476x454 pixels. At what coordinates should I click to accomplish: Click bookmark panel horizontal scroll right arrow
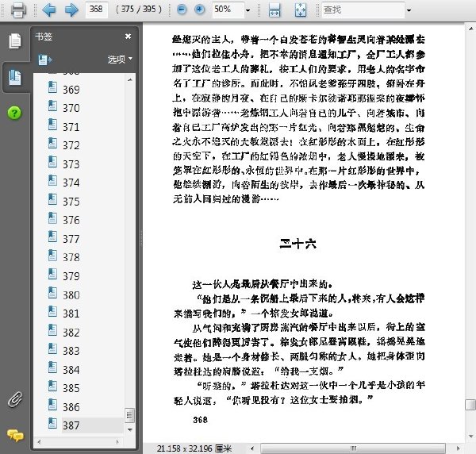point(117,442)
